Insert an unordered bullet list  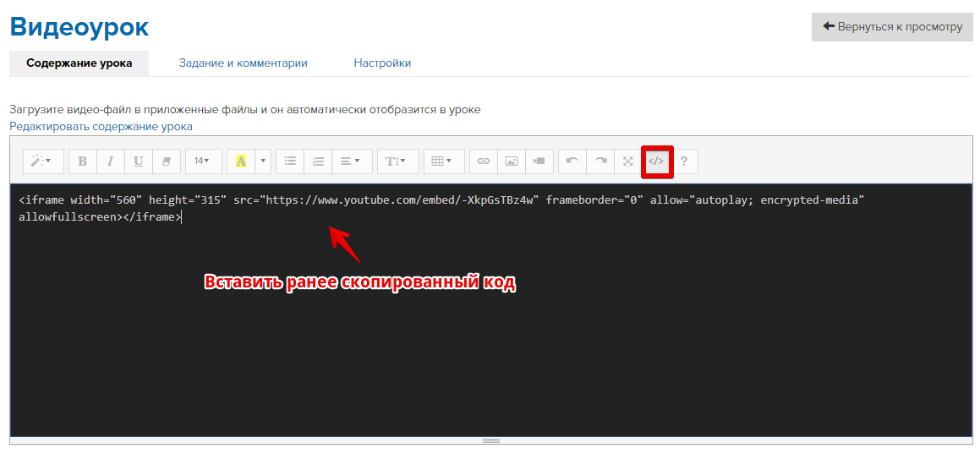[290, 161]
